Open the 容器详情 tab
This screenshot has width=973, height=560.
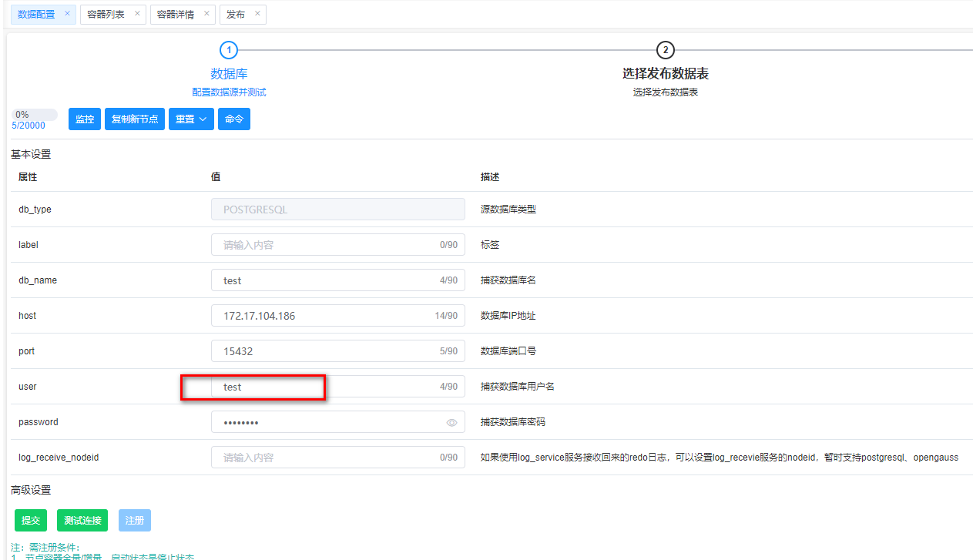[176, 15]
